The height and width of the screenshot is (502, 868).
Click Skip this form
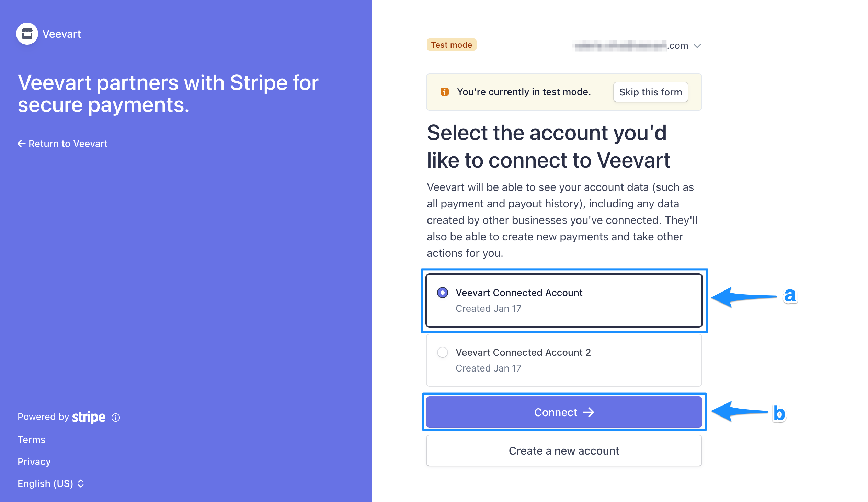650,92
